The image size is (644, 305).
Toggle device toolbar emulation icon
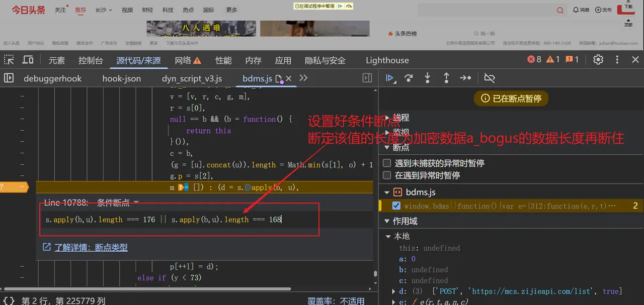tap(28, 60)
